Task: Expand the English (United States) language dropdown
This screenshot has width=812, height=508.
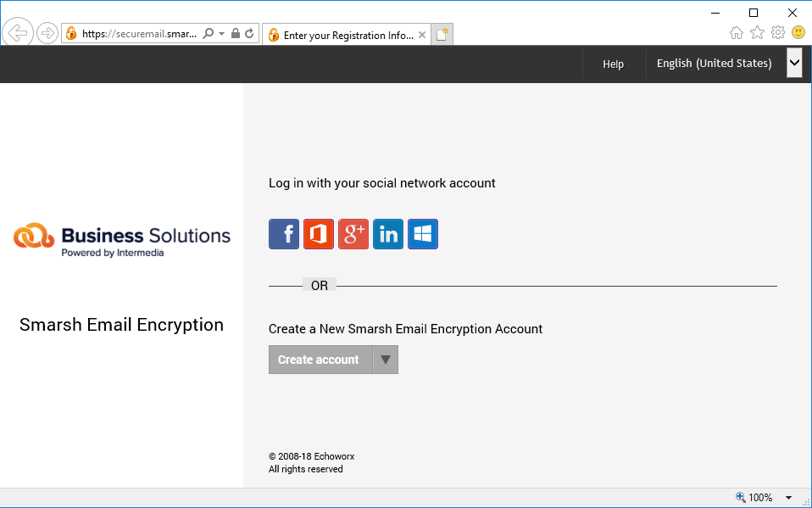Action: pos(793,63)
